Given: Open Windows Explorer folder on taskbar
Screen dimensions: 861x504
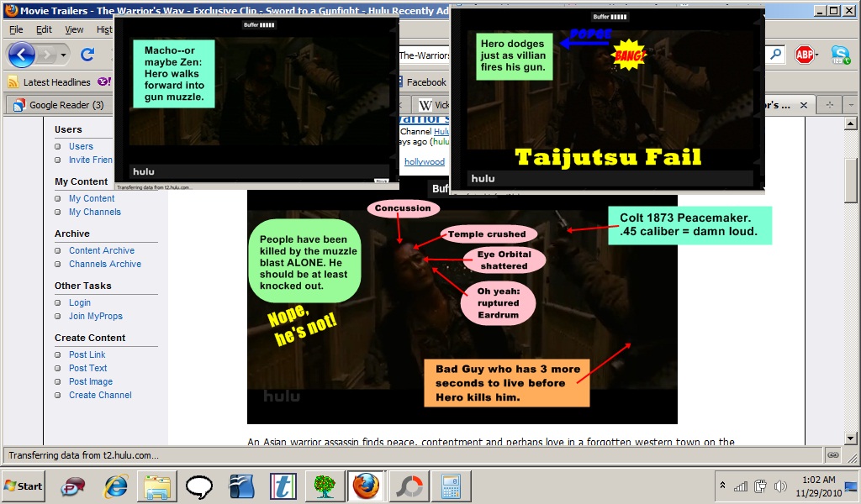Looking at the screenshot, I should (x=157, y=486).
